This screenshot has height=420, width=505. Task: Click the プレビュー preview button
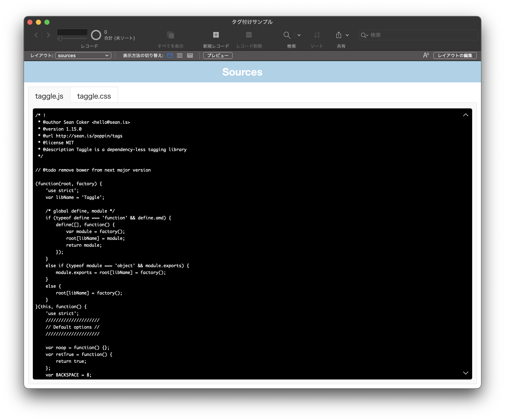coord(217,55)
